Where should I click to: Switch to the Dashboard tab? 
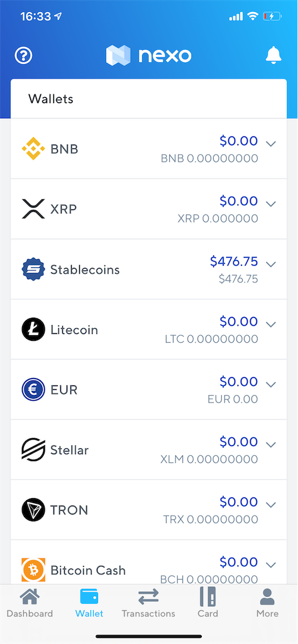[30, 603]
